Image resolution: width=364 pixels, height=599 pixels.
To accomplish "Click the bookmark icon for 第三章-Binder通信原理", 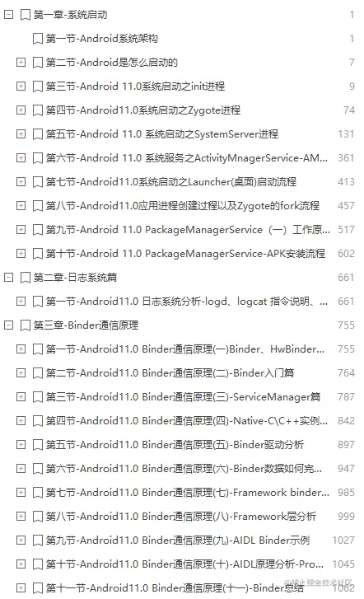I will 26,325.
